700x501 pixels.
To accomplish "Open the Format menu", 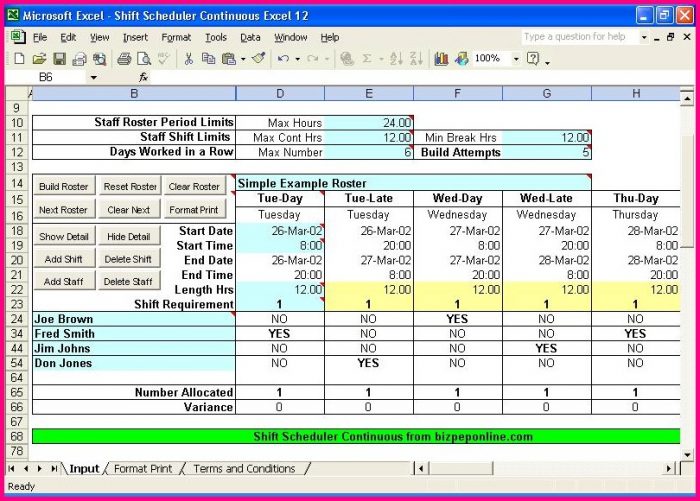I will [x=176, y=38].
